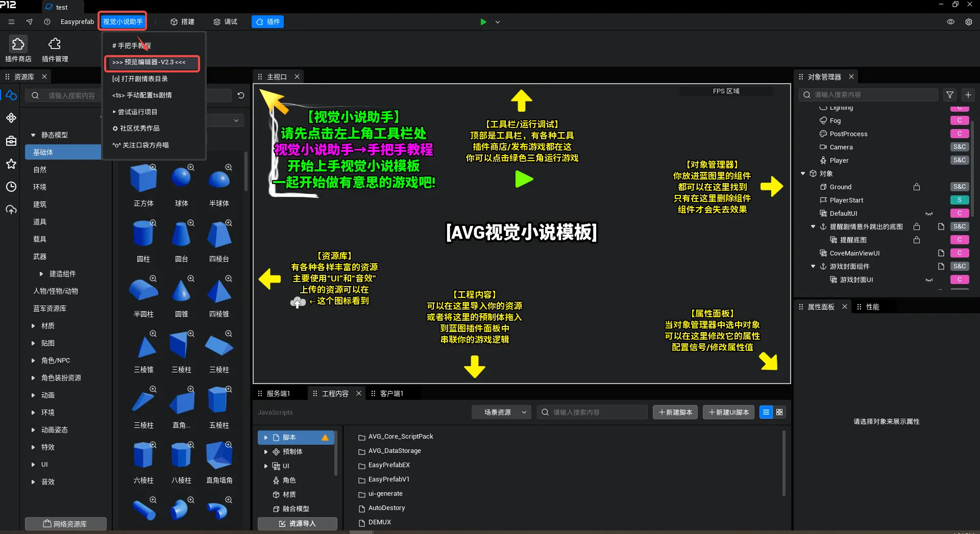Image resolution: width=980 pixels, height=534 pixels.
Task: Open the run options dropdown next to play
Action: 498,22
